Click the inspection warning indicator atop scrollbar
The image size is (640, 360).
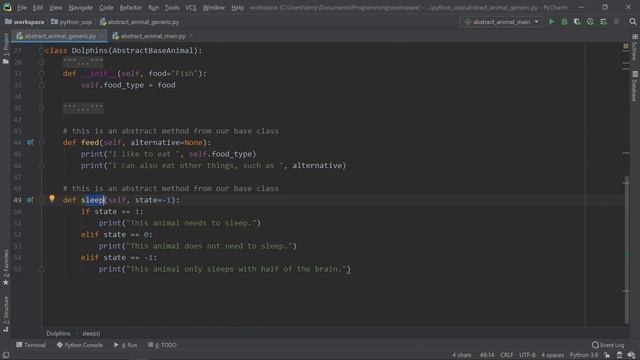(x=626, y=47)
